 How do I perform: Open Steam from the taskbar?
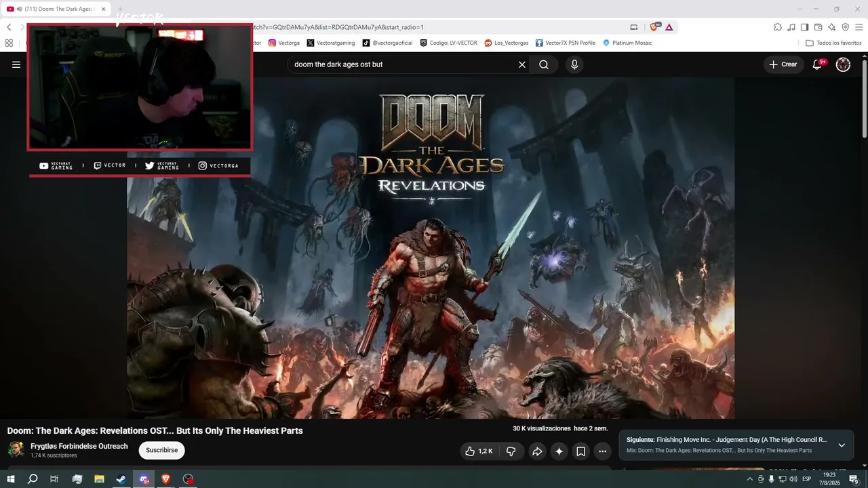[121, 479]
